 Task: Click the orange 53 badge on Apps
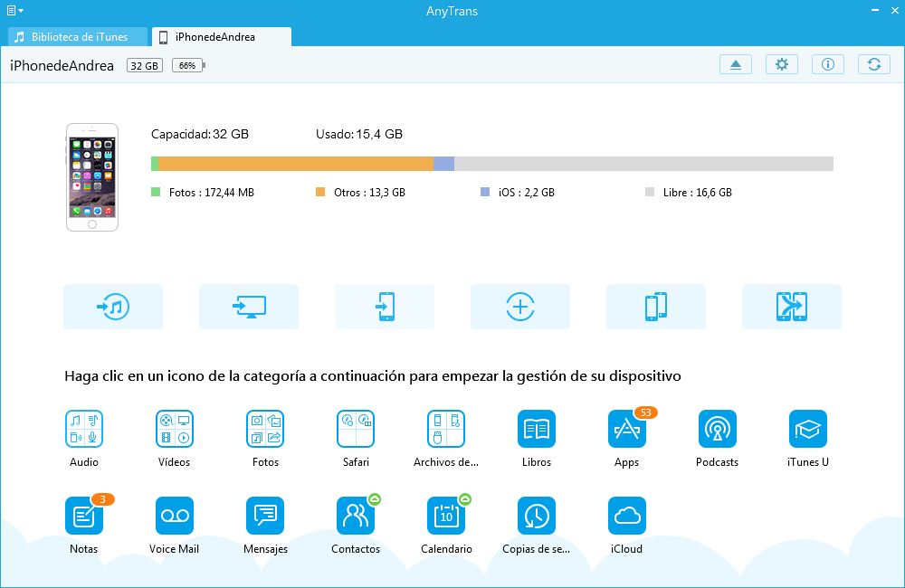click(x=646, y=413)
